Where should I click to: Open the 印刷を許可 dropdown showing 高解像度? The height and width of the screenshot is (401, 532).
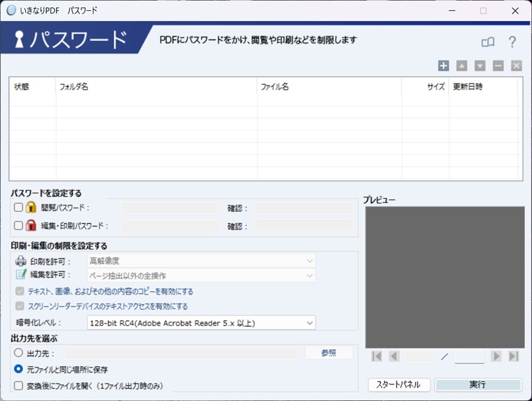point(201,261)
